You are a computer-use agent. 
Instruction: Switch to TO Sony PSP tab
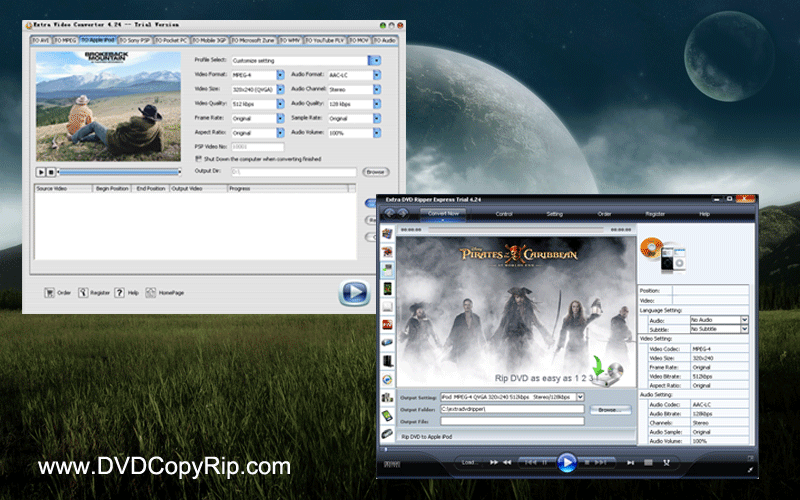coord(135,40)
